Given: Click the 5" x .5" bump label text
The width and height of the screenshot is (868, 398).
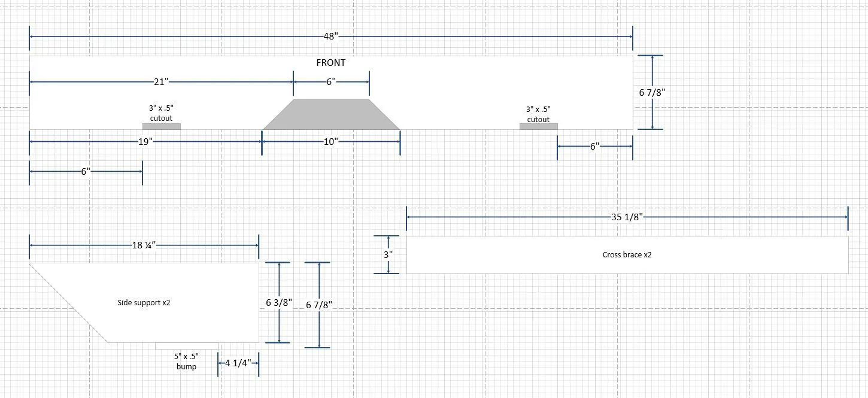Looking at the screenshot, I should (186, 361).
